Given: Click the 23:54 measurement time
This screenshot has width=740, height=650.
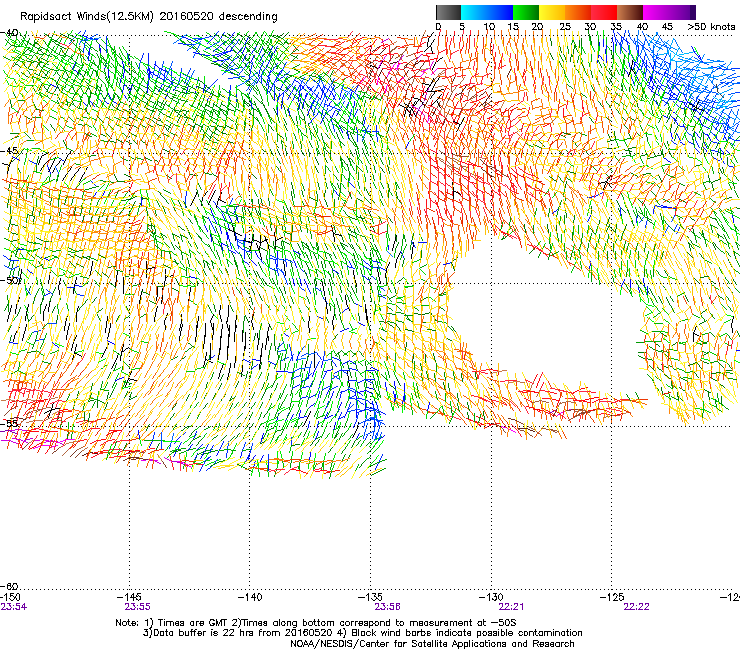Looking at the screenshot, I should tap(14, 607).
